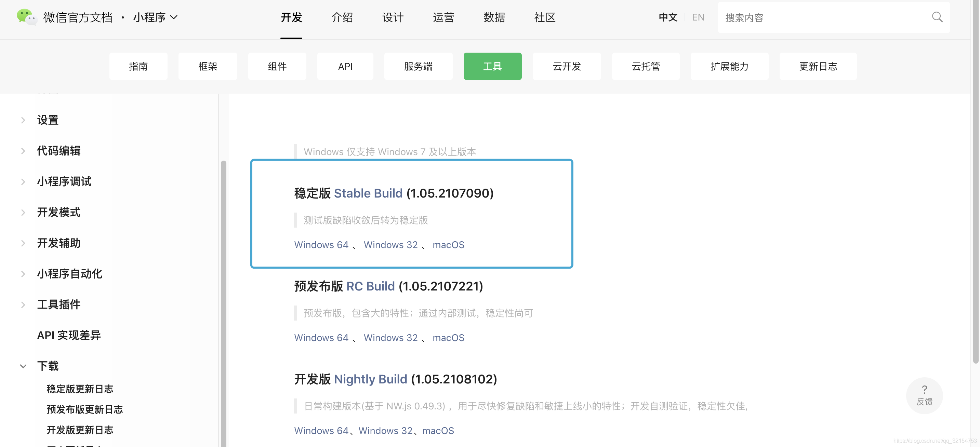Expand the 开发模式 sidebar section
980x447 pixels.
coord(23,213)
